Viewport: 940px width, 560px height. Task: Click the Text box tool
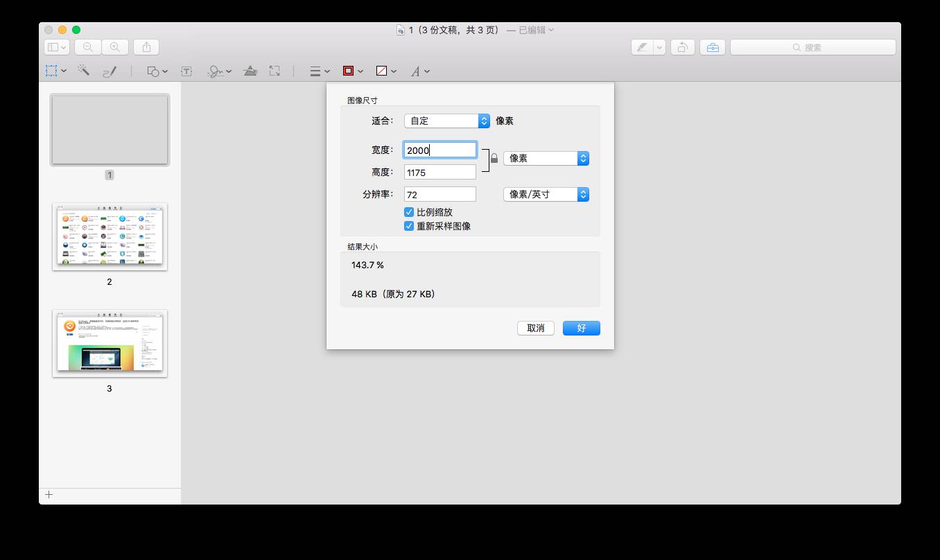(186, 71)
